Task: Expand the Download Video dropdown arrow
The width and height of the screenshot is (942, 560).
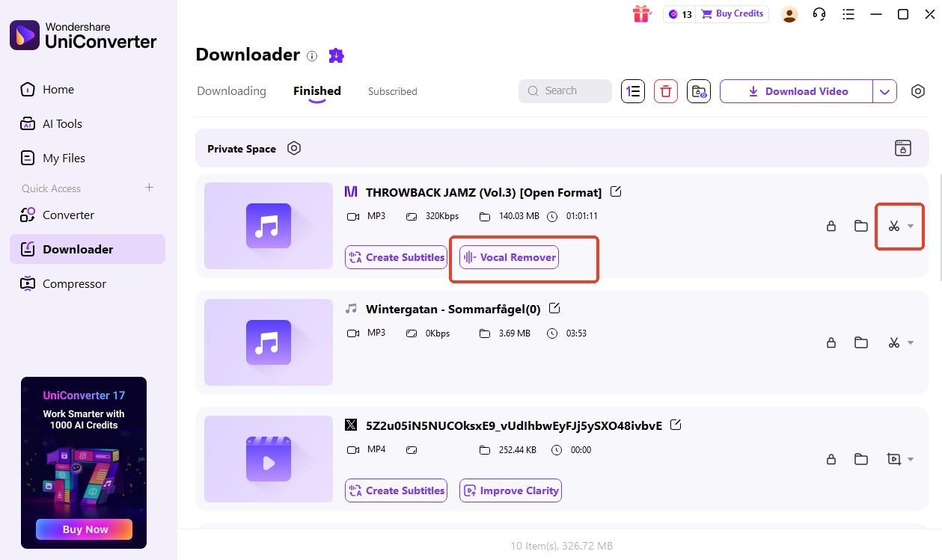Action: coord(885,90)
